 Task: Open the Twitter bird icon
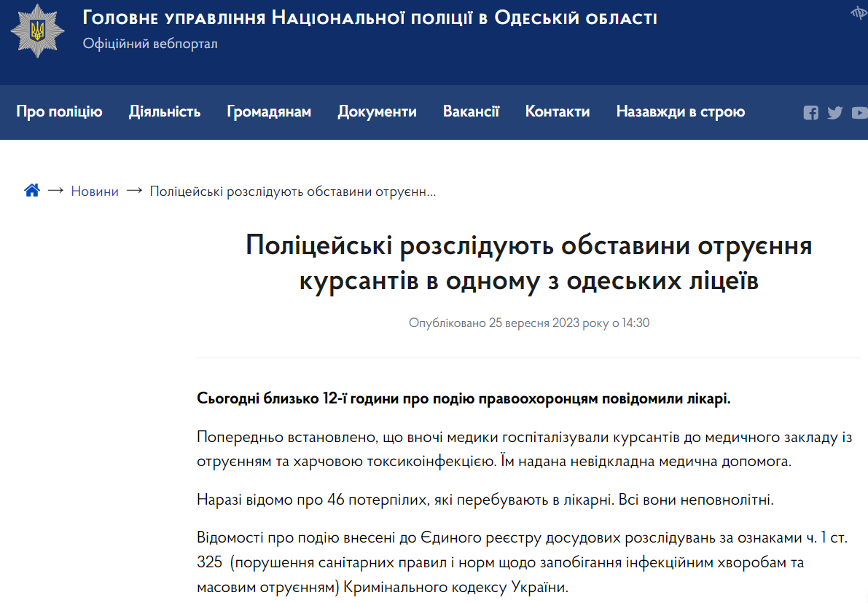(834, 113)
